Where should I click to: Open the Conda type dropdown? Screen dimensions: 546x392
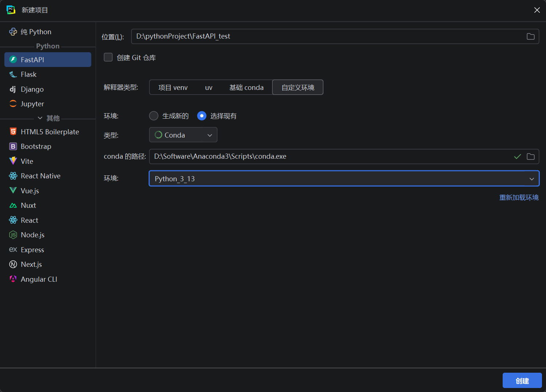(x=183, y=135)
